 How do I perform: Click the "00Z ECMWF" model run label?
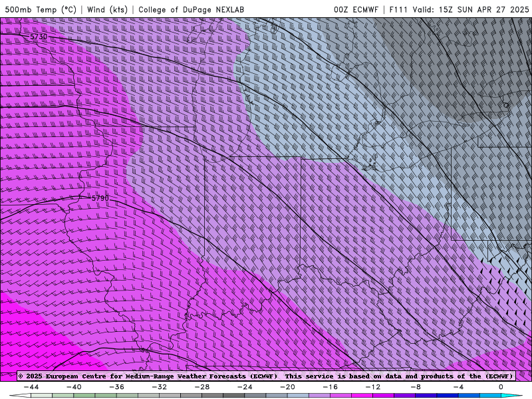(356, 9)
